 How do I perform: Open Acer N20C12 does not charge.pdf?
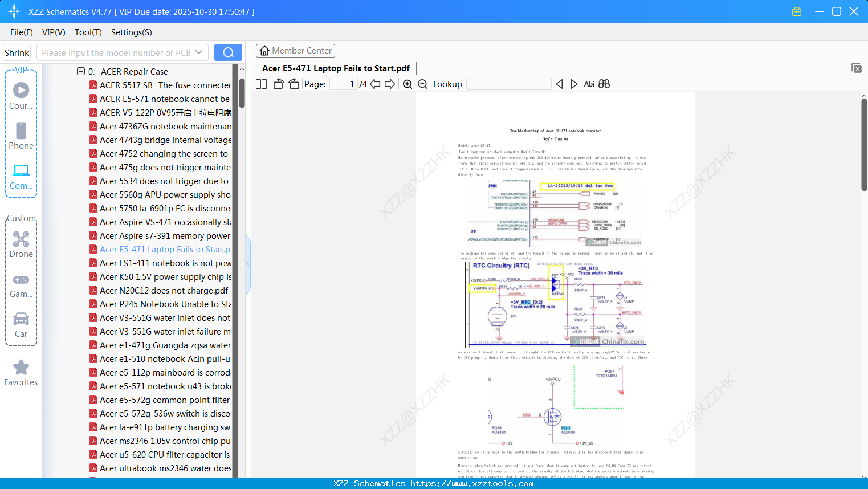click(164, 291)
